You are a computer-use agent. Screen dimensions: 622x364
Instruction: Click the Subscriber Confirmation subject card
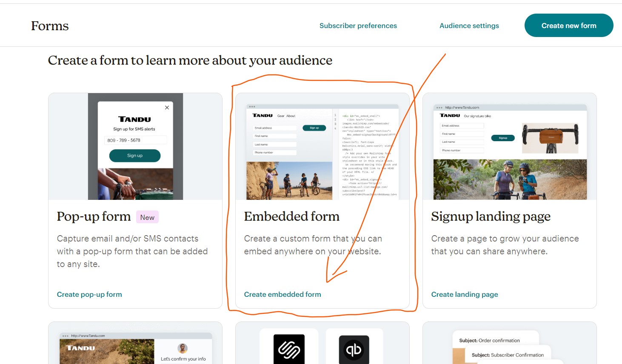(x=508, y=355)
